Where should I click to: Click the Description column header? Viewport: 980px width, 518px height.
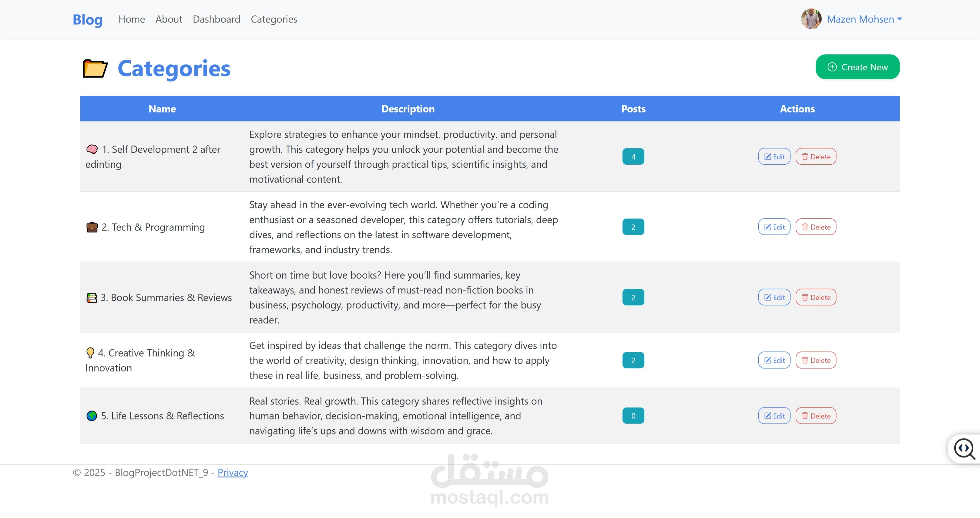[x=408, y=109]
